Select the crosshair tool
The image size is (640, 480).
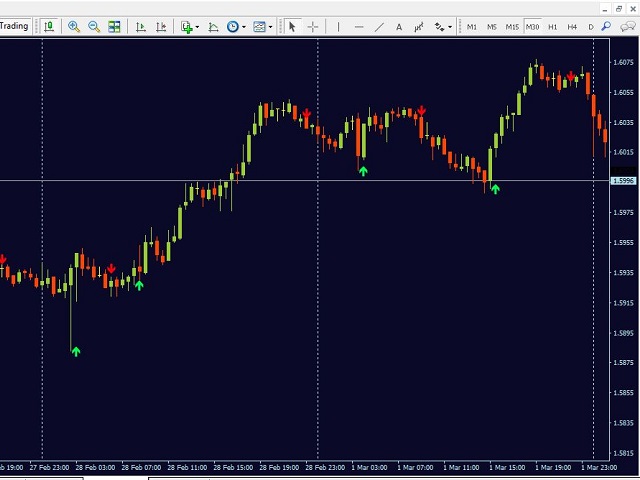point(313,27)
